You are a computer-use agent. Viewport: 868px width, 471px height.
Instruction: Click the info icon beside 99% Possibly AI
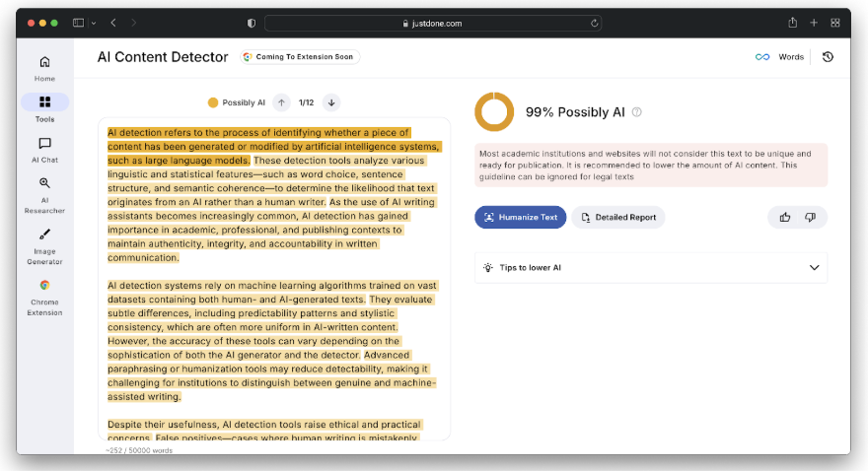637,112
